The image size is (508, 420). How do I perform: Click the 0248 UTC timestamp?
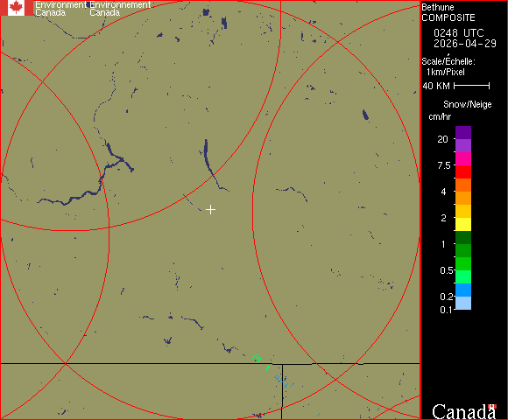(x=458, y=33)
